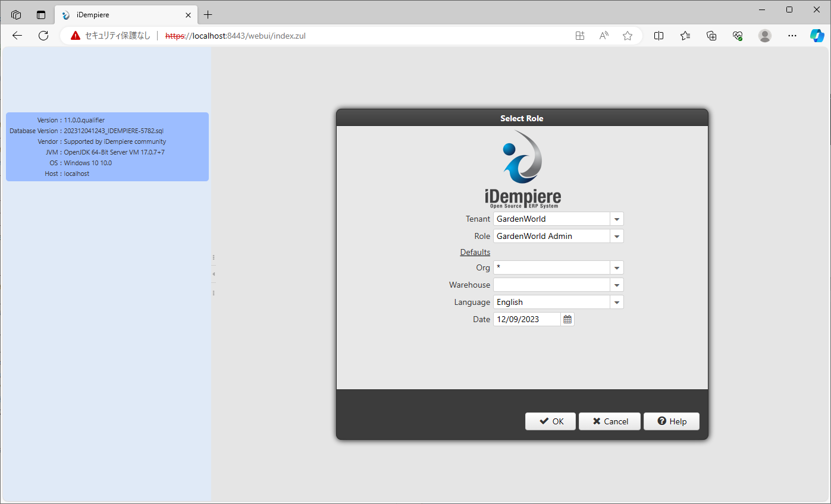Reload the iDempiere page
Viewport: 831px width, 504px height.
[43, 36]
